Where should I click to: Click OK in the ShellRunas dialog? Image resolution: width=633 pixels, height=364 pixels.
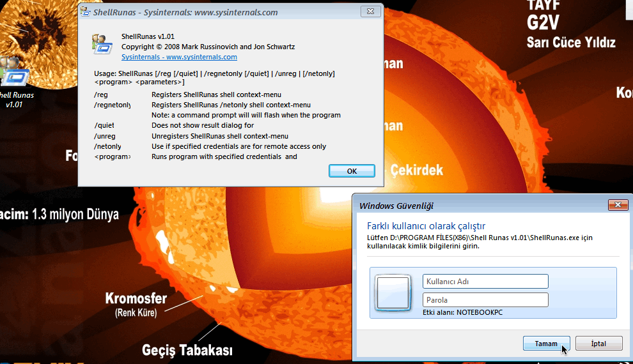(x=352, y=171)
